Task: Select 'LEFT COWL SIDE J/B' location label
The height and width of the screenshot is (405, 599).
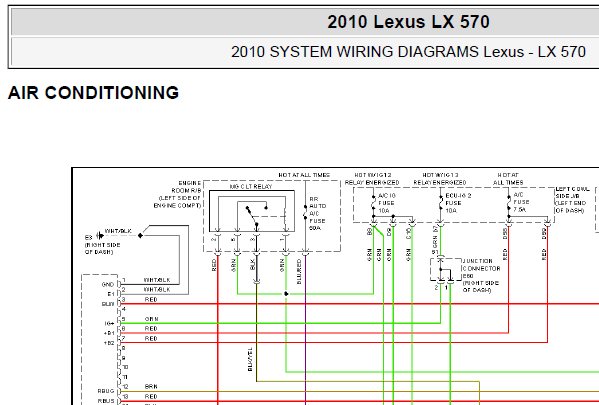Action: pyautogui.click(x=572, y=192)
